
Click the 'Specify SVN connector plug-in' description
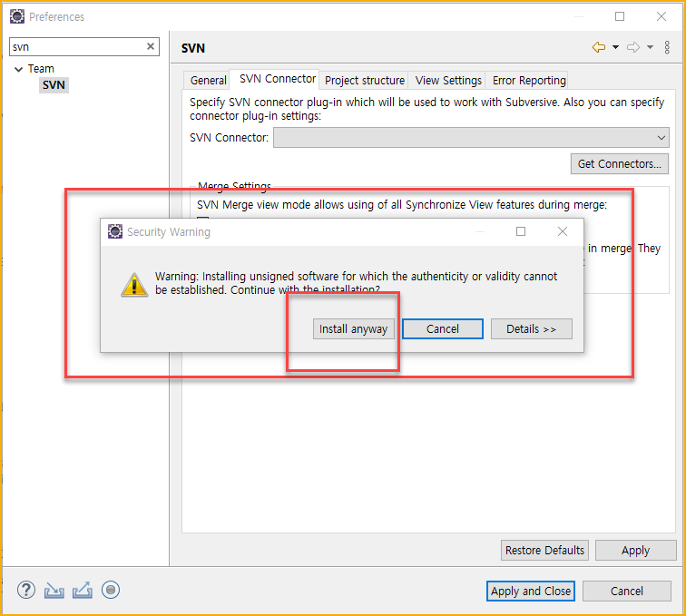point(426,109)
